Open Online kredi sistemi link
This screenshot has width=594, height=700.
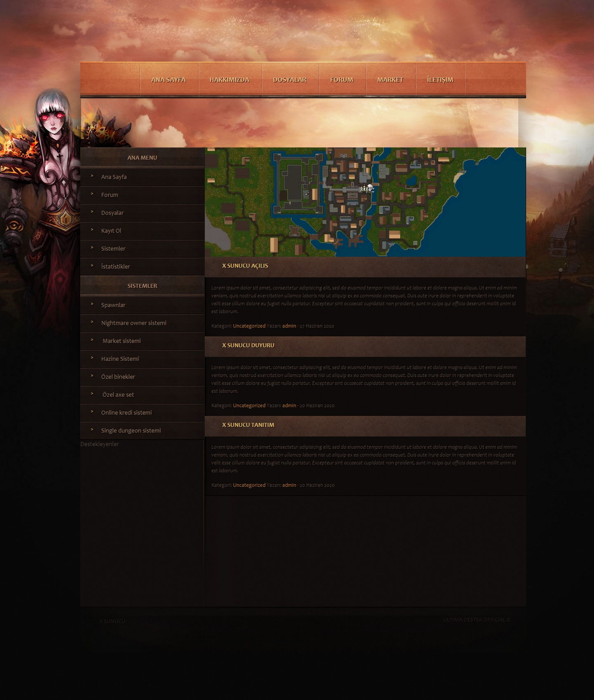(x=126, y=412)
